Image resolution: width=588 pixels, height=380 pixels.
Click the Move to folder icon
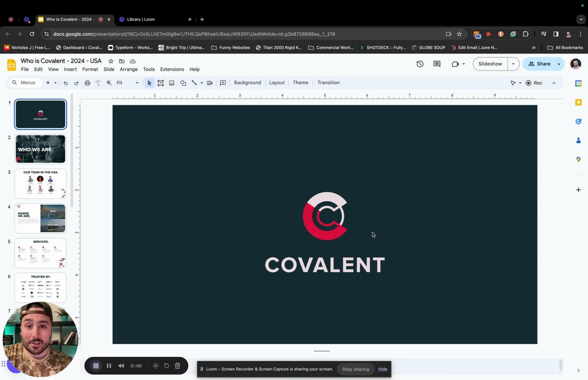(122, 61)
